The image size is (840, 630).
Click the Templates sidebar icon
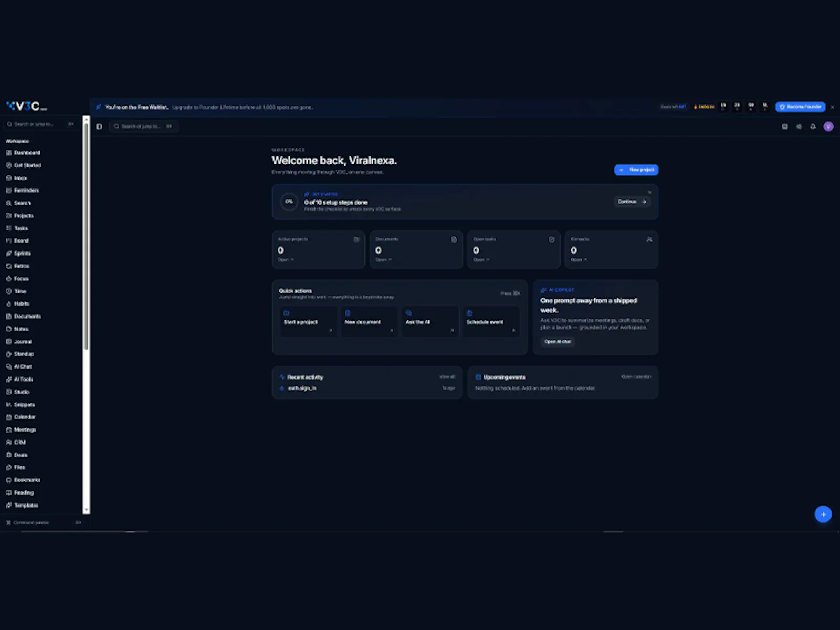coord(8,506)
